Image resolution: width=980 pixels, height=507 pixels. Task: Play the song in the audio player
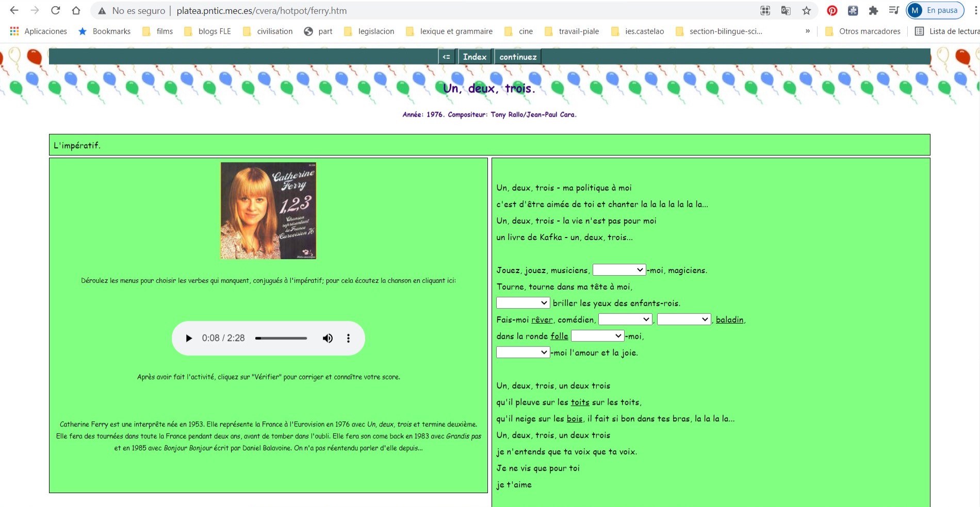click(x=189, y=338)
